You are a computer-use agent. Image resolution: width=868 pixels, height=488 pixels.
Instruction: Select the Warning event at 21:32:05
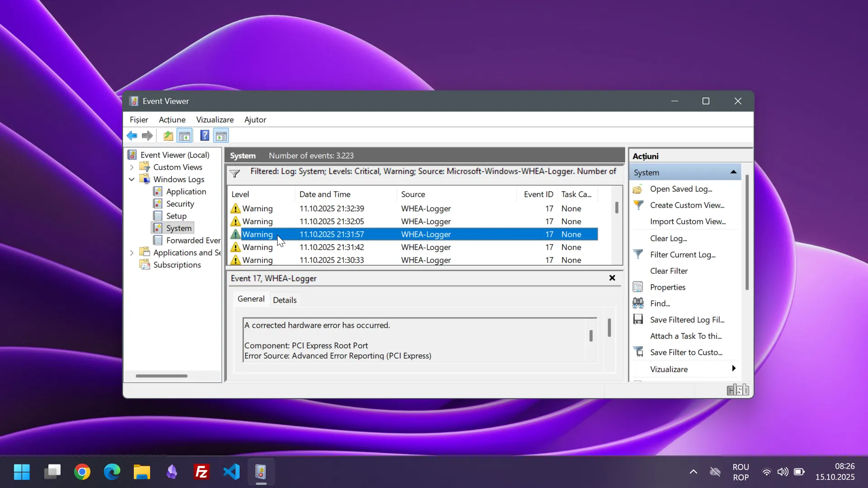click(331, 221)
